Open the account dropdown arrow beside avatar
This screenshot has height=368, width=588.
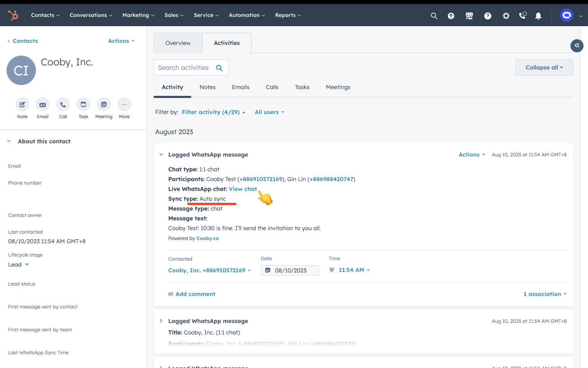(x=581, y=16)
